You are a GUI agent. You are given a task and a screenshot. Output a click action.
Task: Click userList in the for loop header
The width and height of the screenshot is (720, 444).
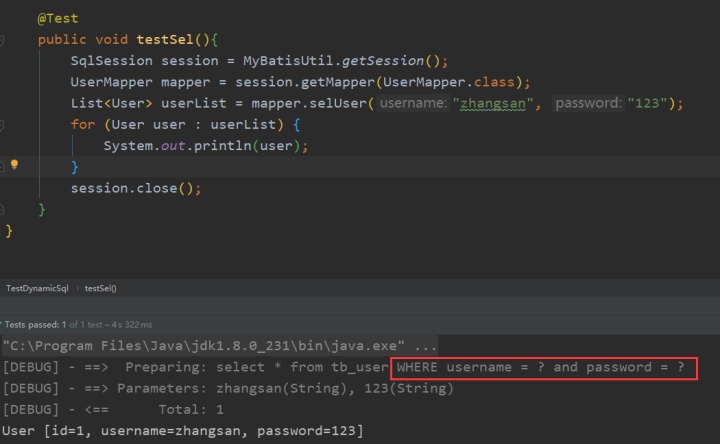pos(243,124)
